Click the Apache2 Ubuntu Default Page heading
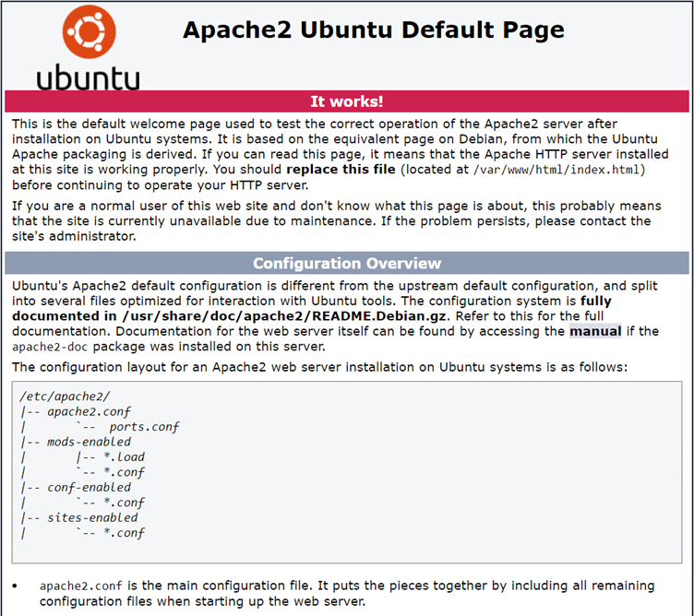This screenshot has width=694, height=616. [374, 30]
